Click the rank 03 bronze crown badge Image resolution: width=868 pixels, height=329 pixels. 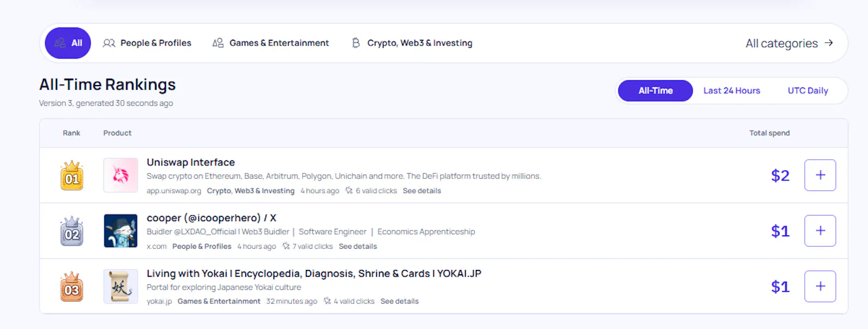coord(72,286)
